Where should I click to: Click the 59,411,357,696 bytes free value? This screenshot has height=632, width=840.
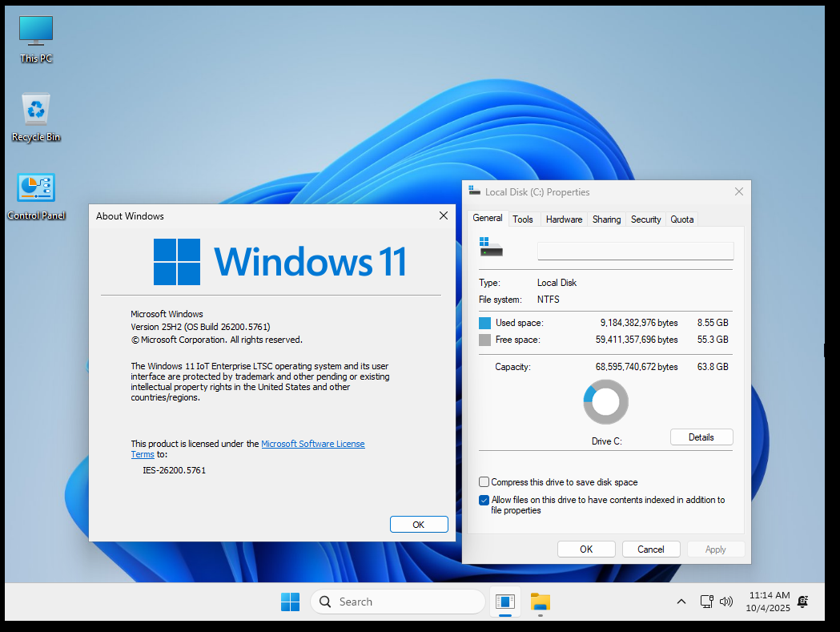pos(637,340)
